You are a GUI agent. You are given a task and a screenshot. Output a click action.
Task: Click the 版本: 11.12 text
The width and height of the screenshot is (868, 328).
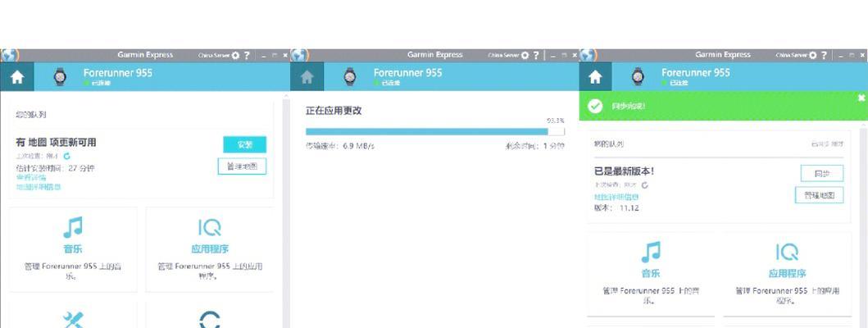[616, 208]
